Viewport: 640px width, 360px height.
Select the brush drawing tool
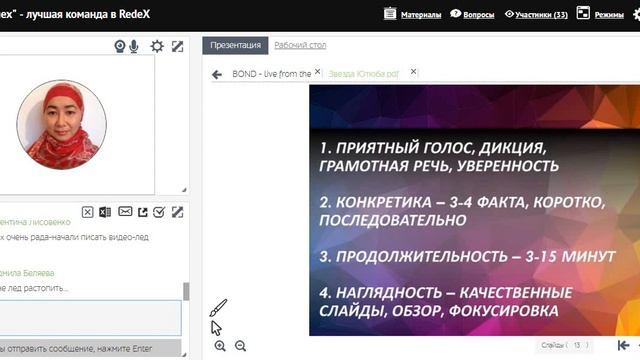218,308
